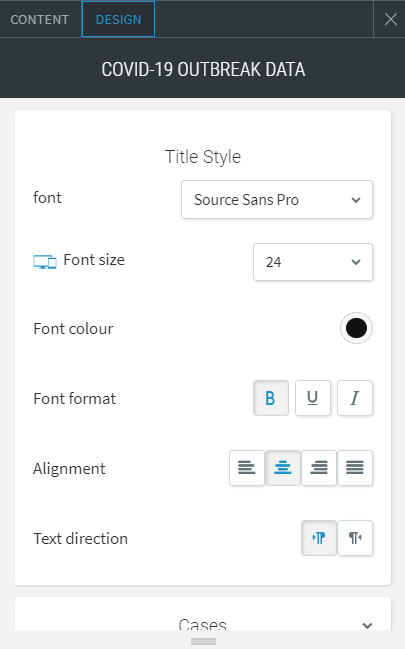Open the font colour picker
The image size is (405, 649).
(356, 328)
